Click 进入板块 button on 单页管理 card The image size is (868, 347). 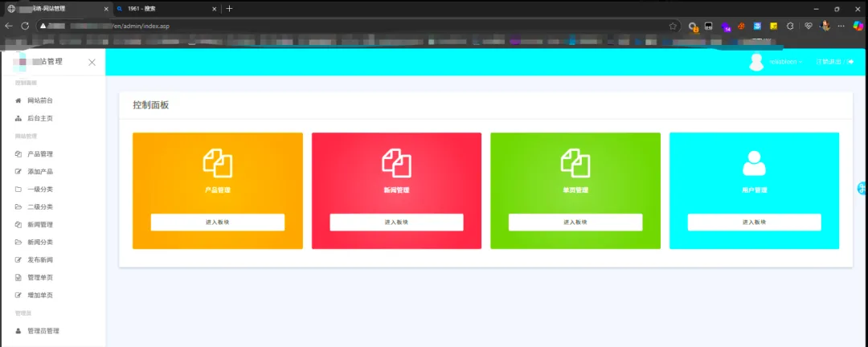[x=575, y=222]
